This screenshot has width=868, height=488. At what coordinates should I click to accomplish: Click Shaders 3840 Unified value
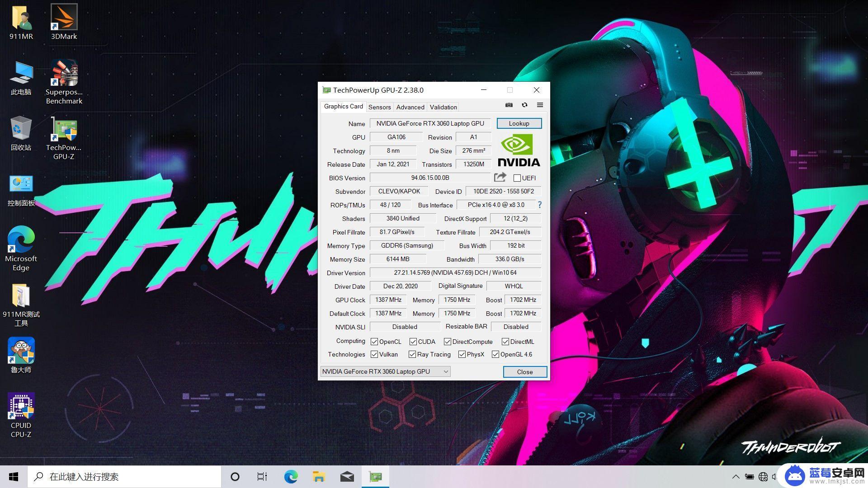click(403, 218)
